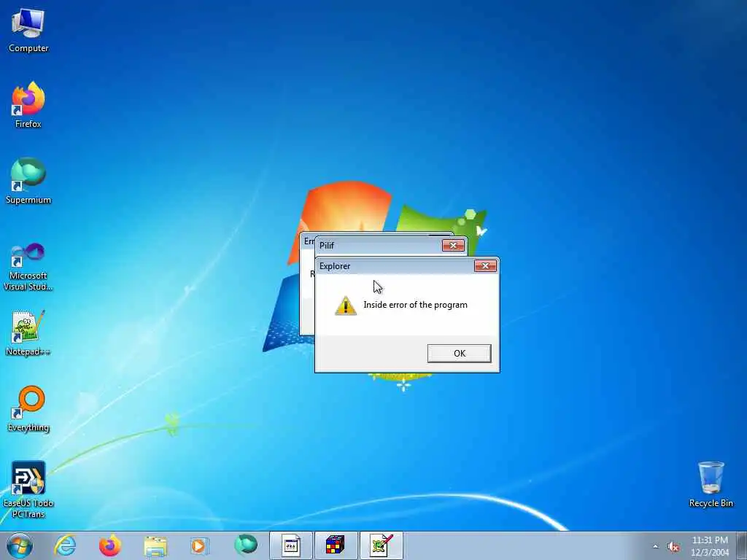Open the clock showing 11:31 PM
The width and height of the screenshot is (747, 560).
[x=710, y=546]
